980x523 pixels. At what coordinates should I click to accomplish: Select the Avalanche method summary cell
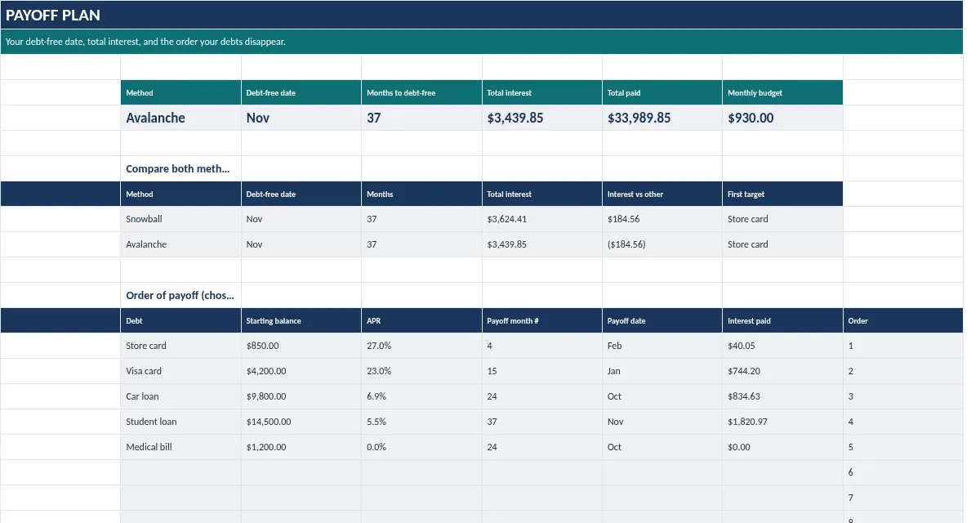(180, 118)
